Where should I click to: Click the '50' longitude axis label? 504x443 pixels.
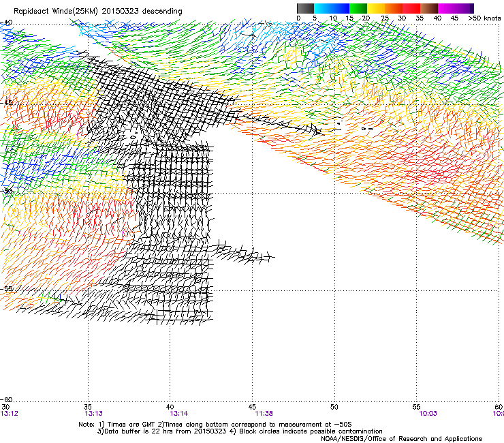click(334, 407)
